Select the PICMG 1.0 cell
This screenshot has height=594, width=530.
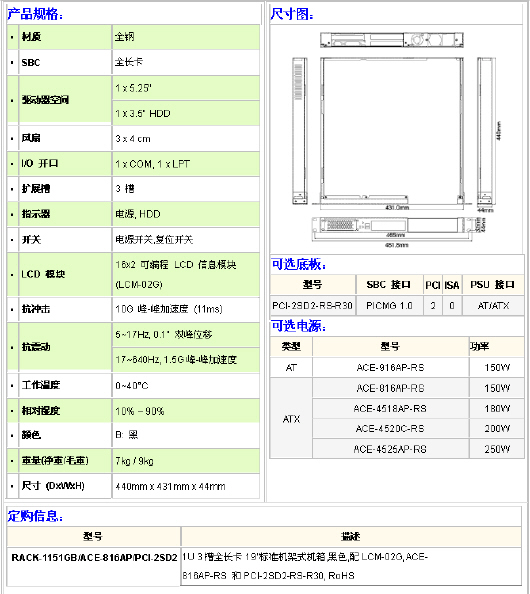coord(389,305)
